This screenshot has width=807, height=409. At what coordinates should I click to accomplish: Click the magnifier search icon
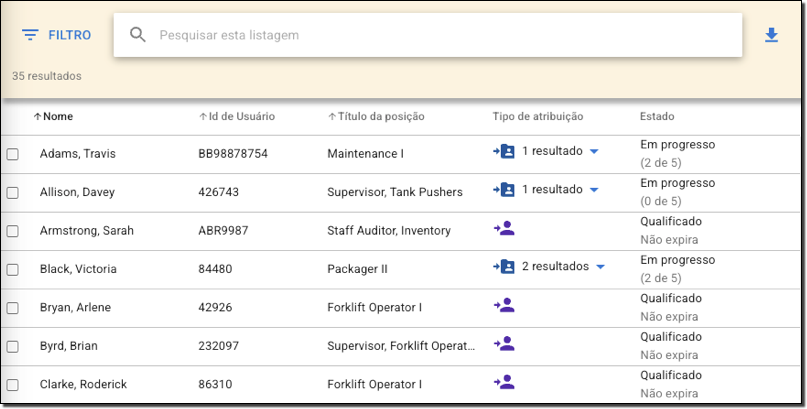pos(138,35)
